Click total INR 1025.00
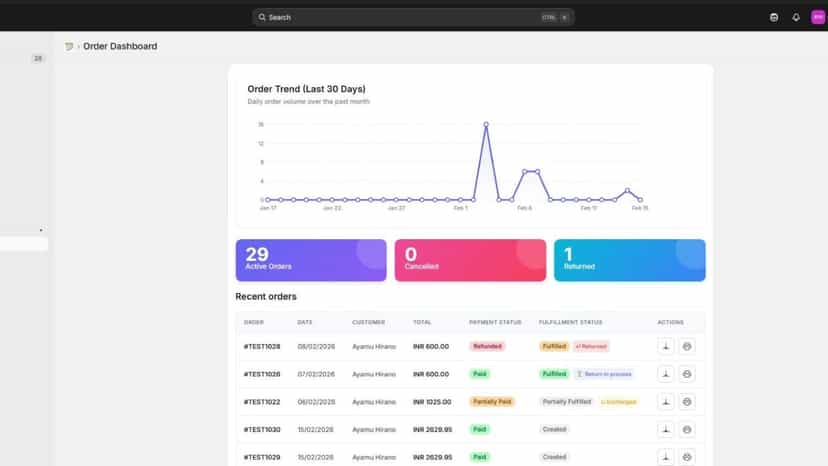The height and width of the screenshot is (466, 828). (432, 402)
